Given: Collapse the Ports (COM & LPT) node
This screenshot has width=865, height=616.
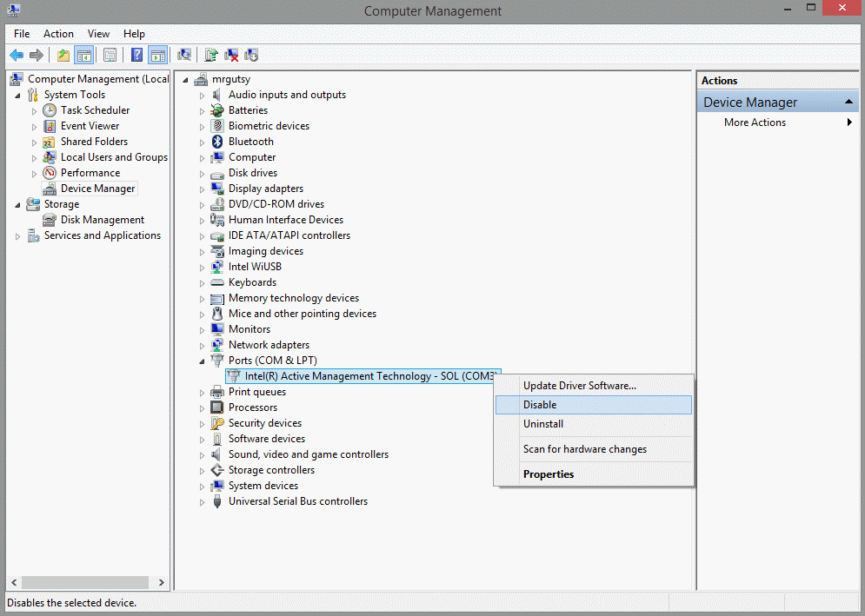Looking at the screenshot, I should 203,361.
